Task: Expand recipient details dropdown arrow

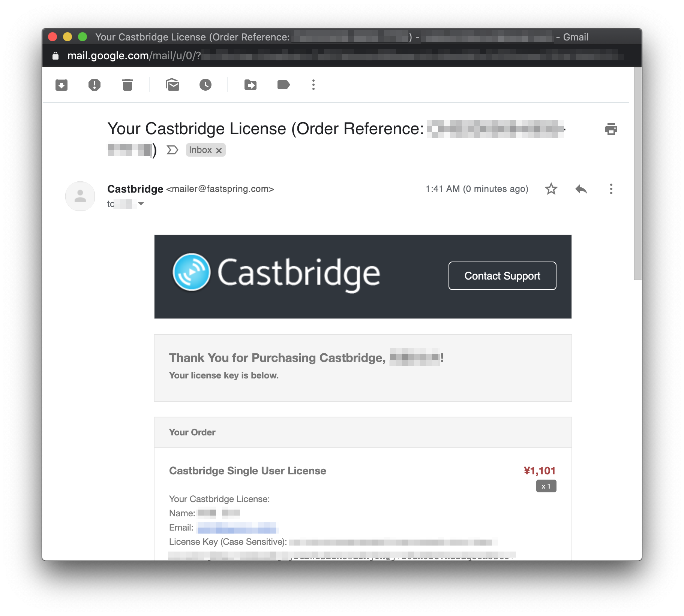Action: coord(141,204)
